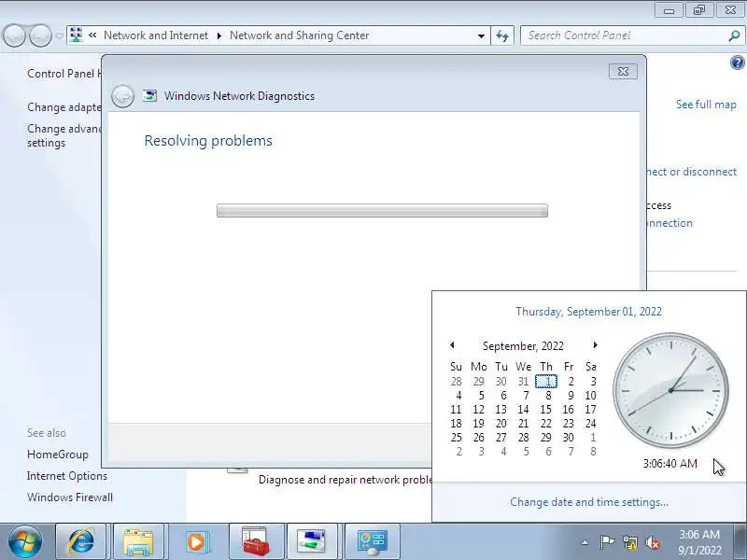Click the Resolving problems progress bar

(382, 211)
